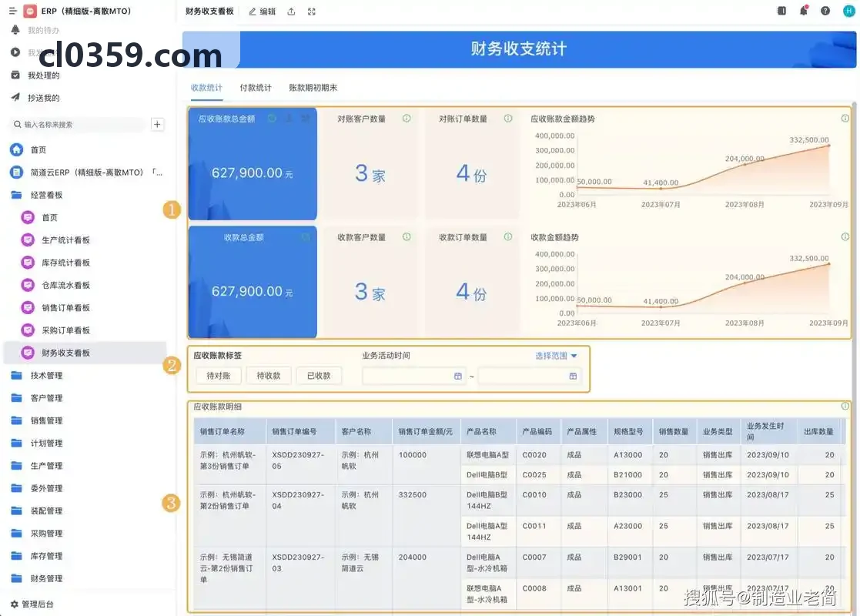The width and height of the screenshot is (860, 616).
Task: Click info icon of 应收账款金额趋势 chart
Action: coord(845,119)
